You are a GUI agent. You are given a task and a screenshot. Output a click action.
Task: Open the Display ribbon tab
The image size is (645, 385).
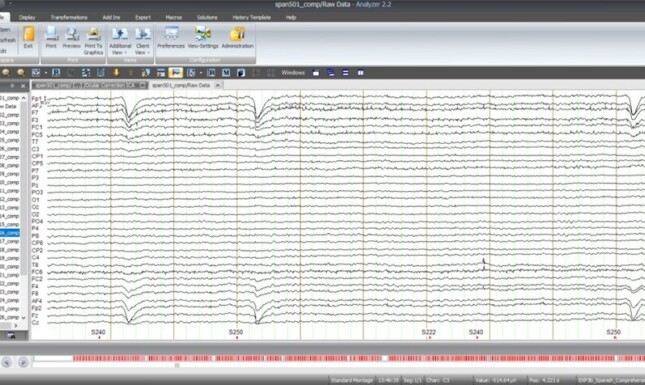pos(27,17)
